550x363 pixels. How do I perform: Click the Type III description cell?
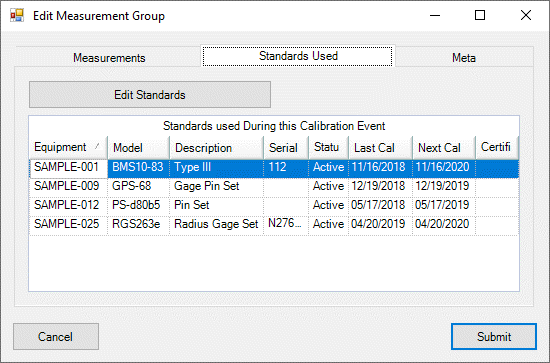pyautogui.click(x=216, y=169)
